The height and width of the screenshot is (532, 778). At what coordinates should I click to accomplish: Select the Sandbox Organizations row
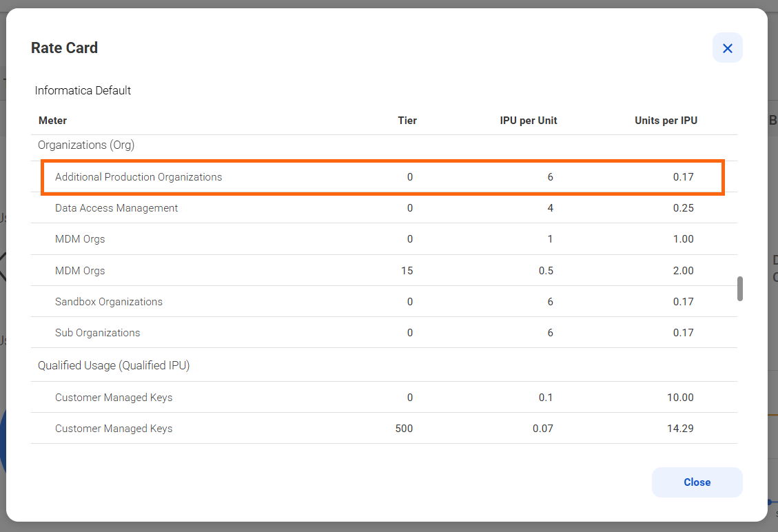384,302
